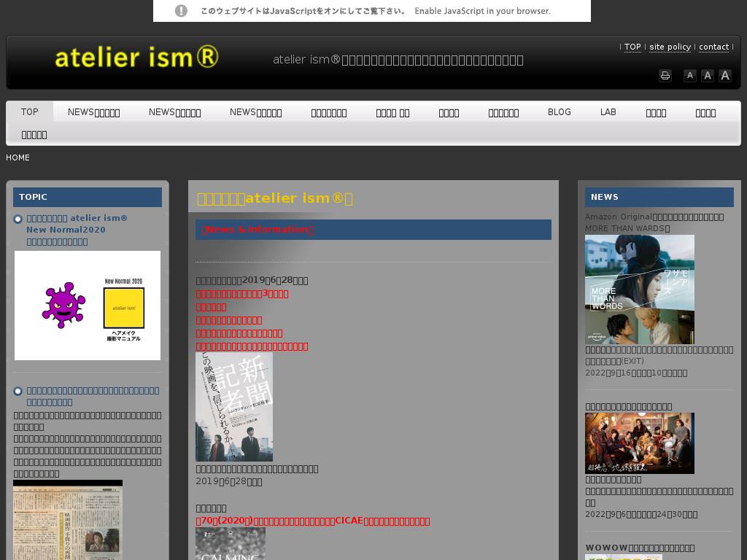Open the New Normal 2020 virus thumbnail

click(x=88, y=306)
